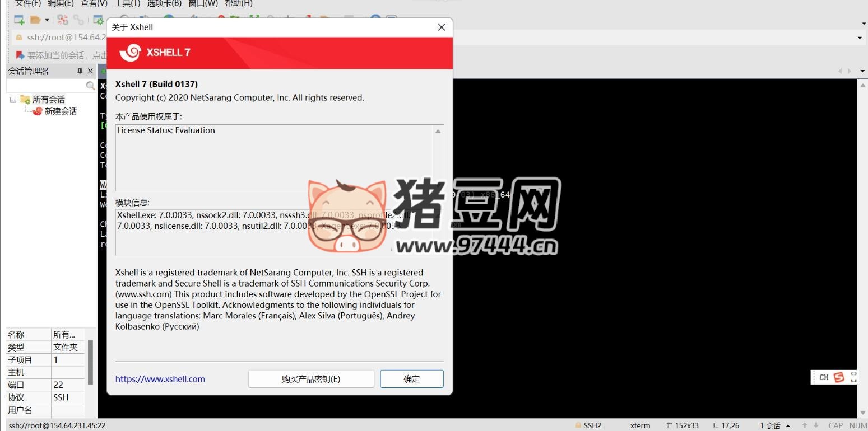Click the New Session toolbar icon
Image resolution: width=868 pixels, height=431 pixels.
[x=19, y=20]
